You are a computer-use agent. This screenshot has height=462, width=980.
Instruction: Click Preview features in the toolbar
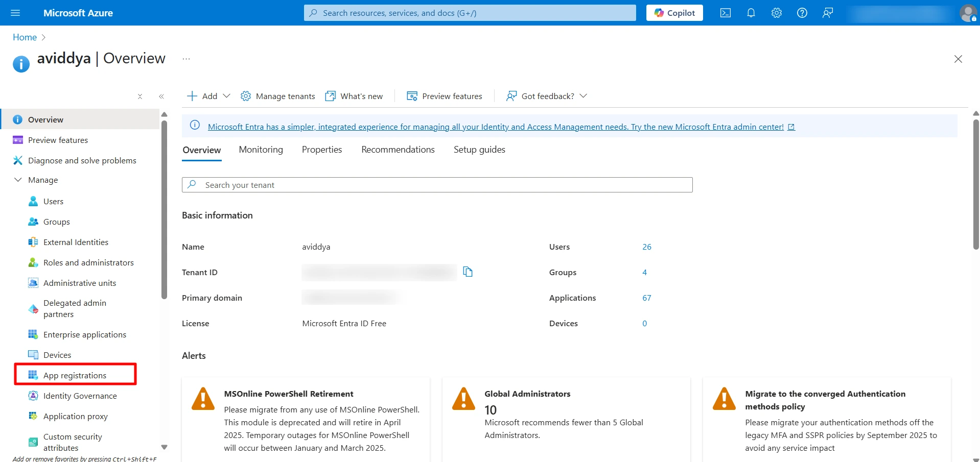444,96
